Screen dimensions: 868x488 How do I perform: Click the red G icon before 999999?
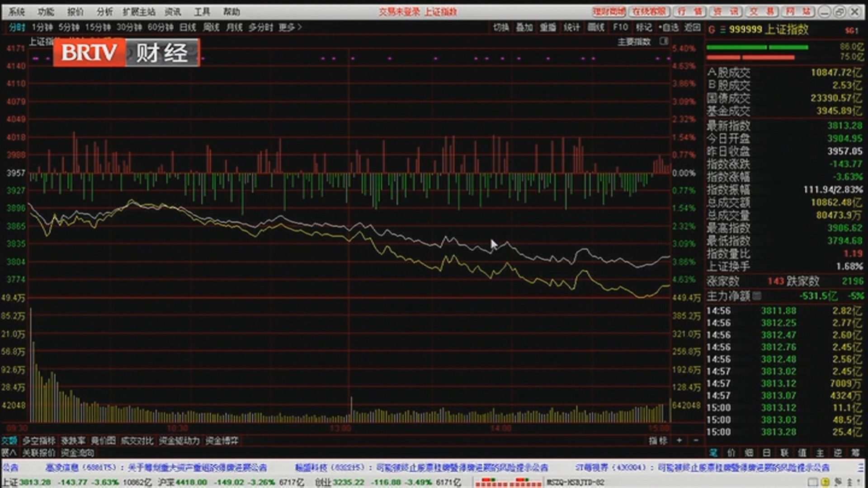[712, 30]
